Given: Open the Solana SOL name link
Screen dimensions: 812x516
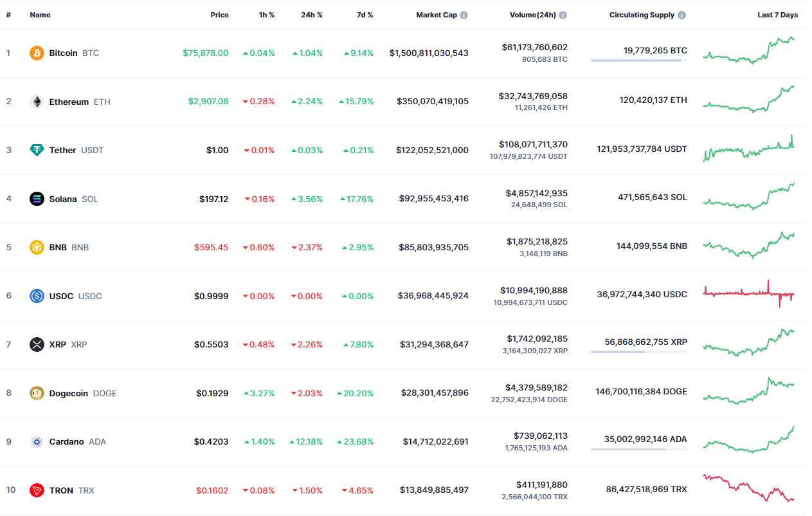Looking at the screenshot, I should point(74,199).
